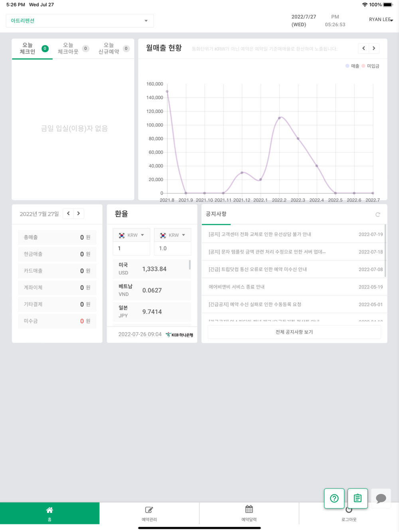Open 예약관리 reservation management tab
The height and width of the screenshot is (532, 399).
tap(149, 514)
